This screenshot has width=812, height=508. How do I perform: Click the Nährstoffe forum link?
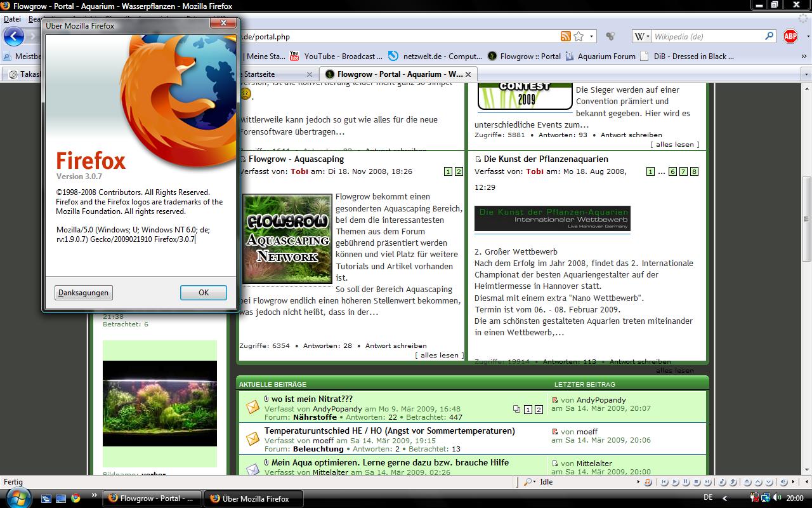point(315,417)
